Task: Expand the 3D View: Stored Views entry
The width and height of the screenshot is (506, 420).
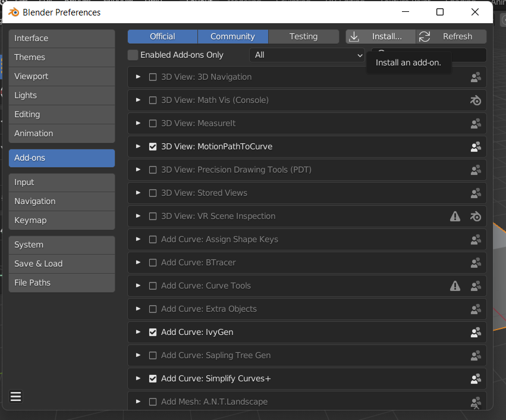Action: pos(138,193)
